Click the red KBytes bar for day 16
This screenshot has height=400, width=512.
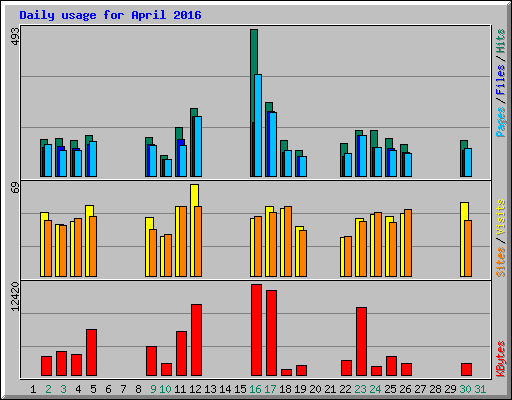tap(256, 330)
